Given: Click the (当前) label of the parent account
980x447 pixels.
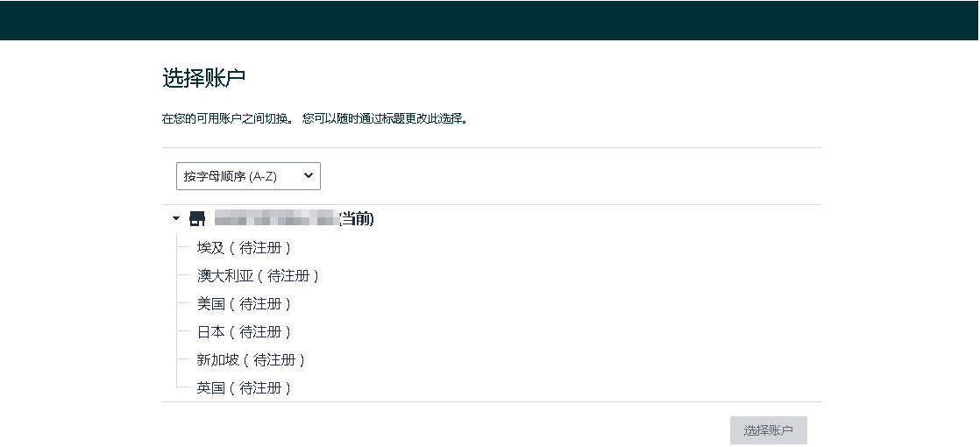Looking at the screenshot, I should [x=357, y=219].
